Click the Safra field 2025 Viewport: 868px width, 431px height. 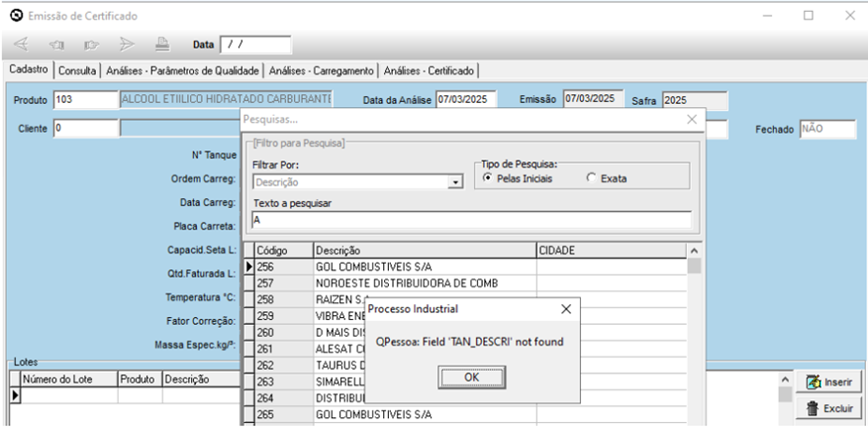click(x=695, y=101)
